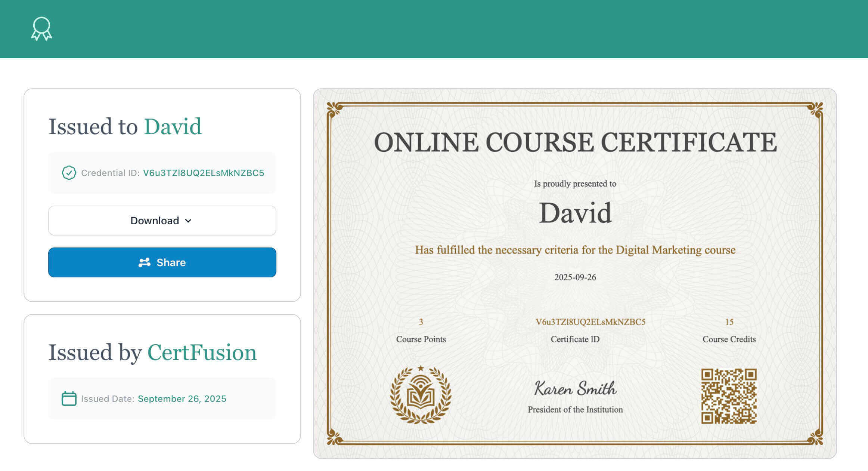Screen dimensions: 868x471
Task: Click the large David name on certificate
Action: pyautogui.click(x=575, y=213)
